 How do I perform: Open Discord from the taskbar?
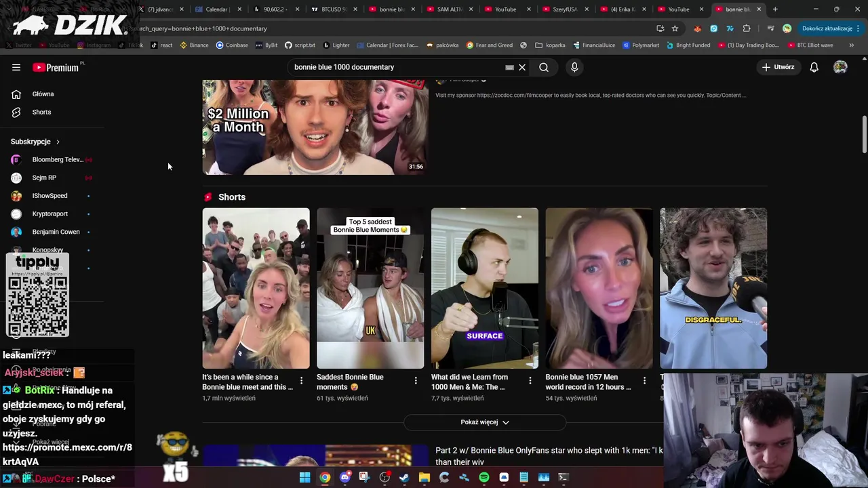345,477
